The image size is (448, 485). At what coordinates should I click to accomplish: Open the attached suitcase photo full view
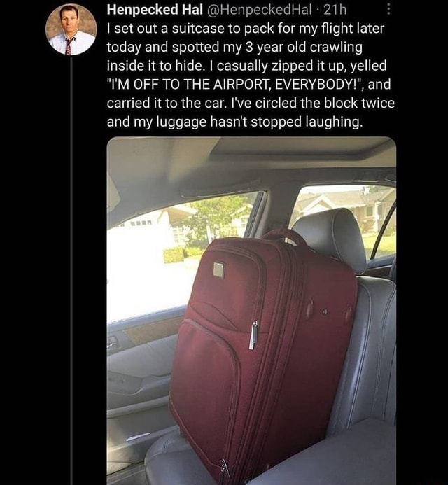pyautogui.click(x=251, y=311)
